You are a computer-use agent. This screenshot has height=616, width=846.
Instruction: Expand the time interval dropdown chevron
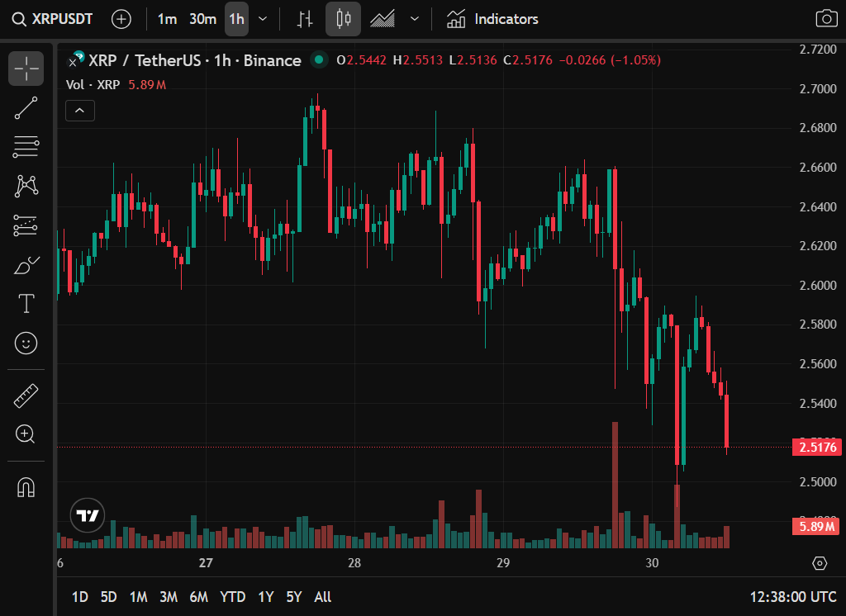(263, 19)
